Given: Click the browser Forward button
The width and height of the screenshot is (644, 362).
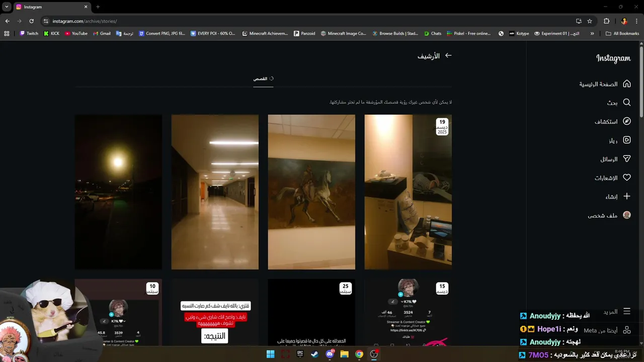Looking at the screenshot, I should coord(19,21).
